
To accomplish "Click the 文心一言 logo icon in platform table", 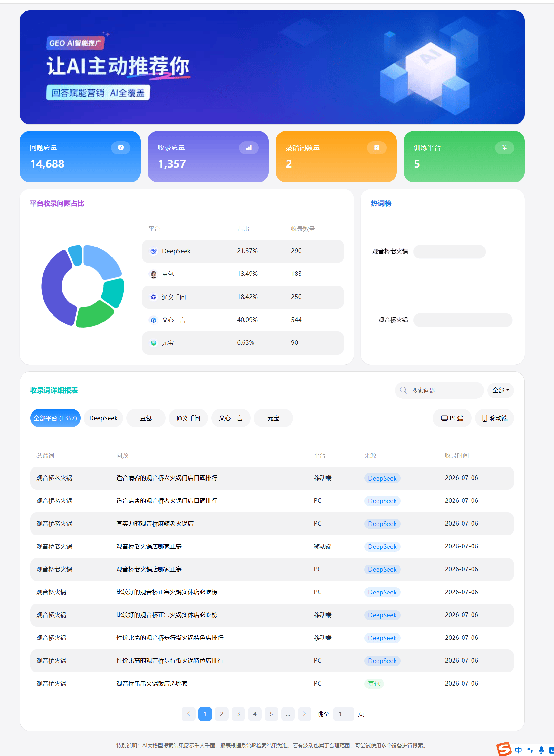I will [154, 320].
